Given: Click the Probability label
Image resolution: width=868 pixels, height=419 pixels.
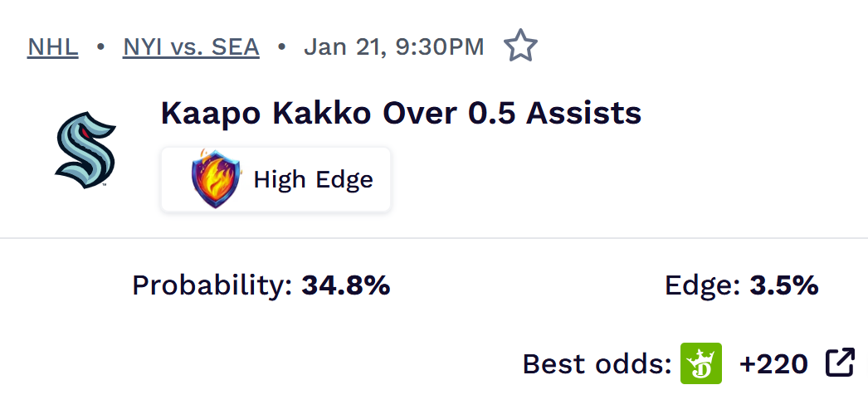Looking at the screenshot, I should click(212, 285).
